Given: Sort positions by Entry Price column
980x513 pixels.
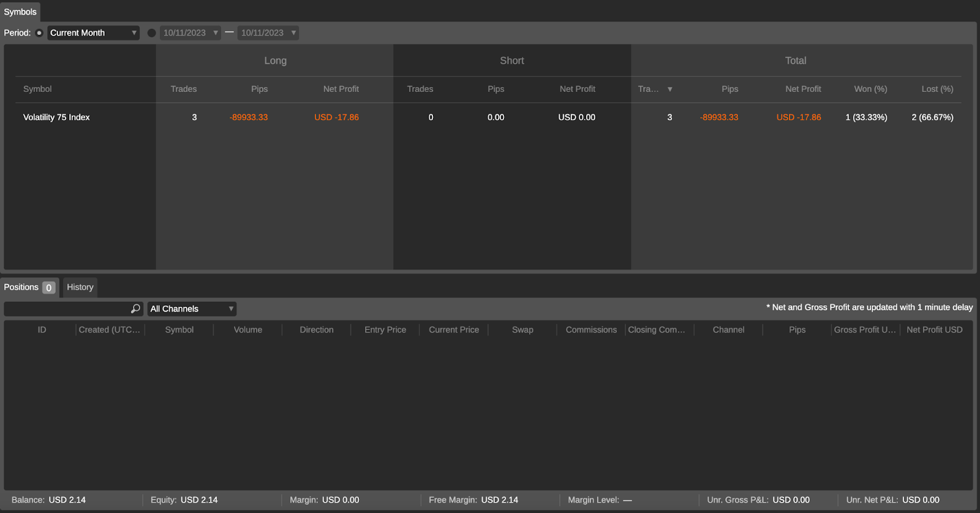Looking at the screenshot, I should (x=385, y=330).
